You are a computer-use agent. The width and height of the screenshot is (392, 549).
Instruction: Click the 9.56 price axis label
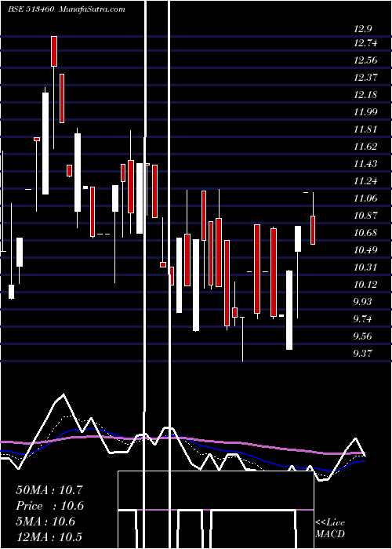coord(363,336)
